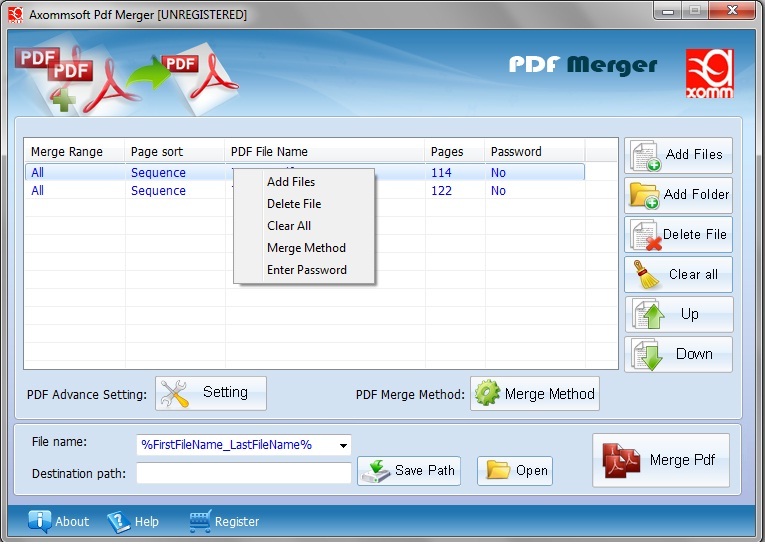Click the Setting wrench and screwdriver icon
765x546 pixels.
point(175,393)
